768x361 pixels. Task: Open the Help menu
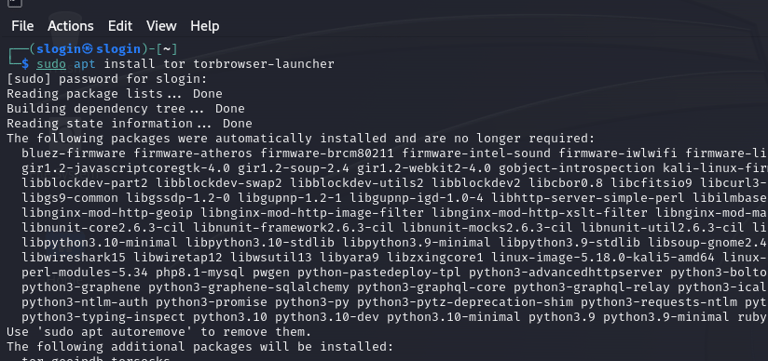pos(205,26)
